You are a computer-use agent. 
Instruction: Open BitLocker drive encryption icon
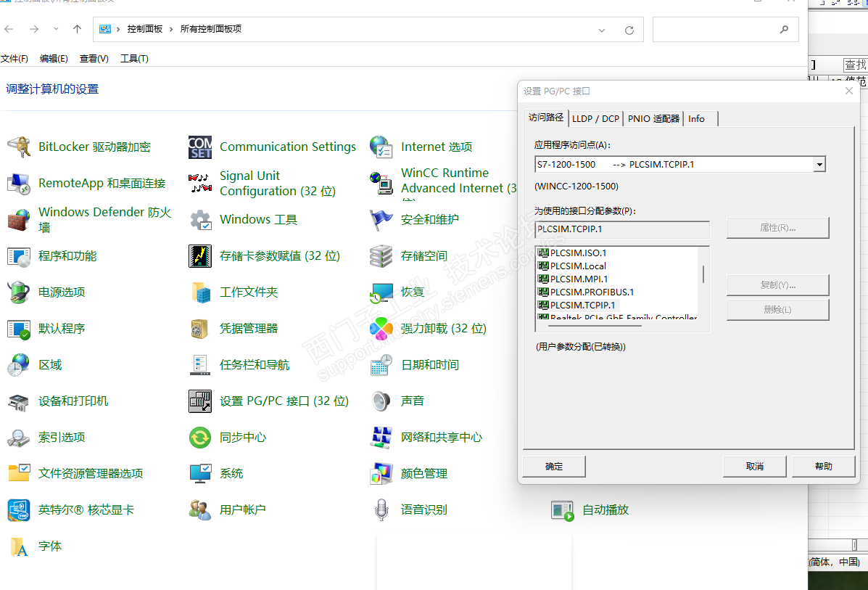coord(19,147)
